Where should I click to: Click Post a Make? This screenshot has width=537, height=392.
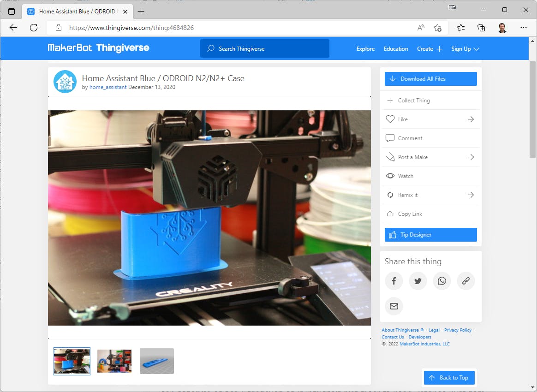click(x=413, y=157)
